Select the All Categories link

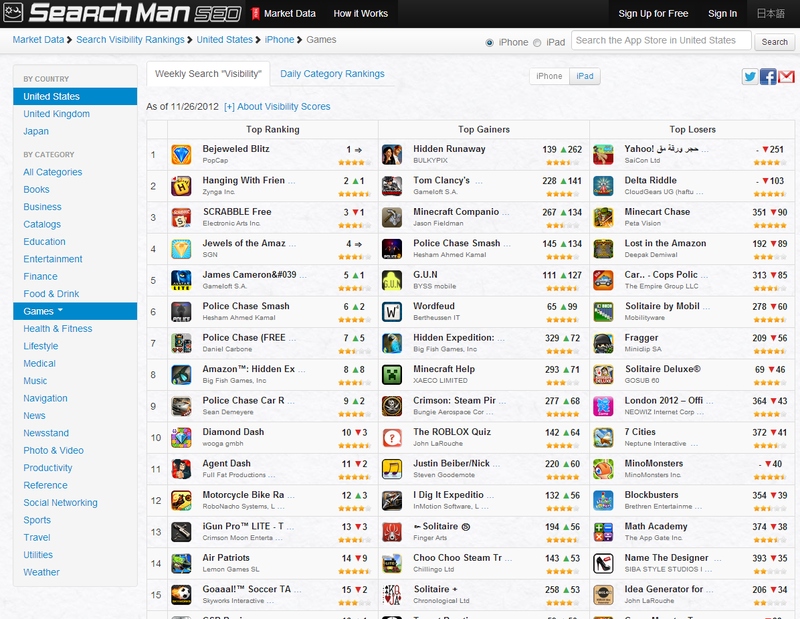coord(53,172)
